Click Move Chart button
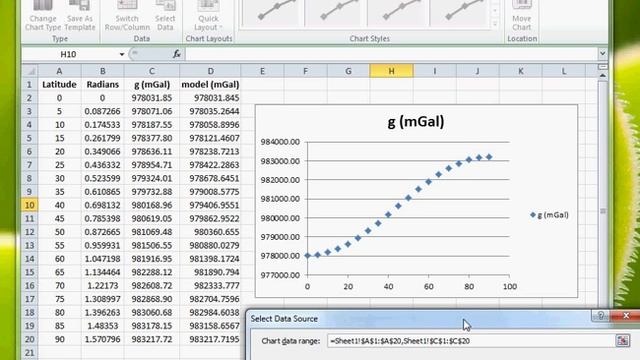 tap(522, 16)
